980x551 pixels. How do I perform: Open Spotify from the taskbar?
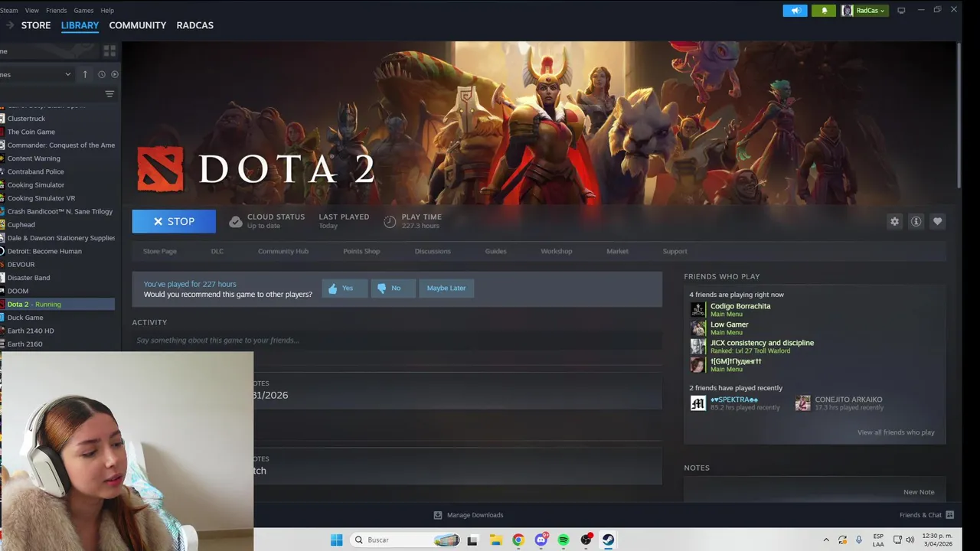[x=563, y=540]
